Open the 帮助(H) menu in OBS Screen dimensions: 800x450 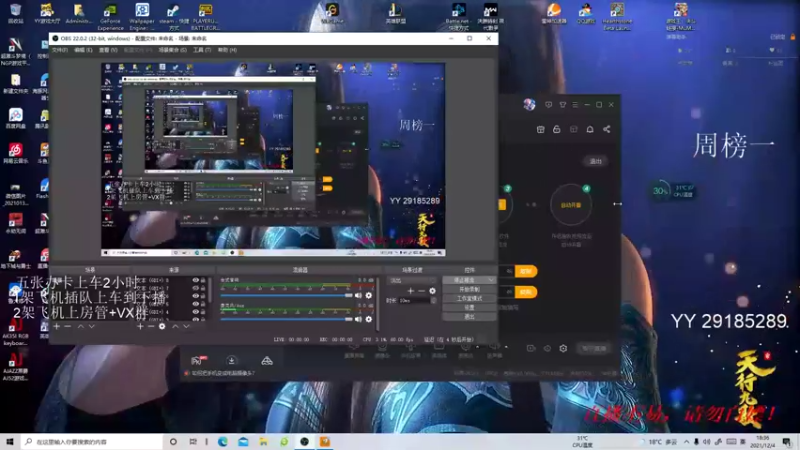[227, 50]
